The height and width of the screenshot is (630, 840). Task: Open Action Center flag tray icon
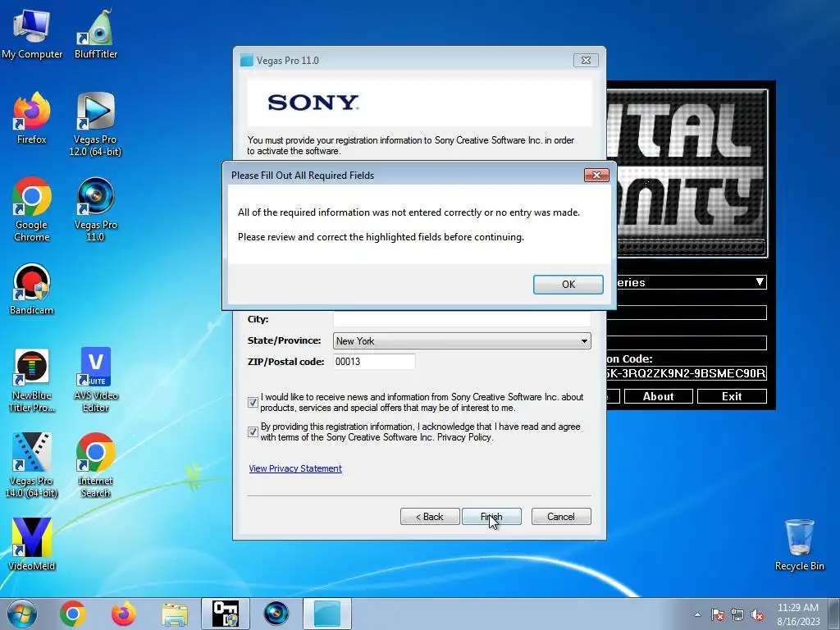click(718, 614)
